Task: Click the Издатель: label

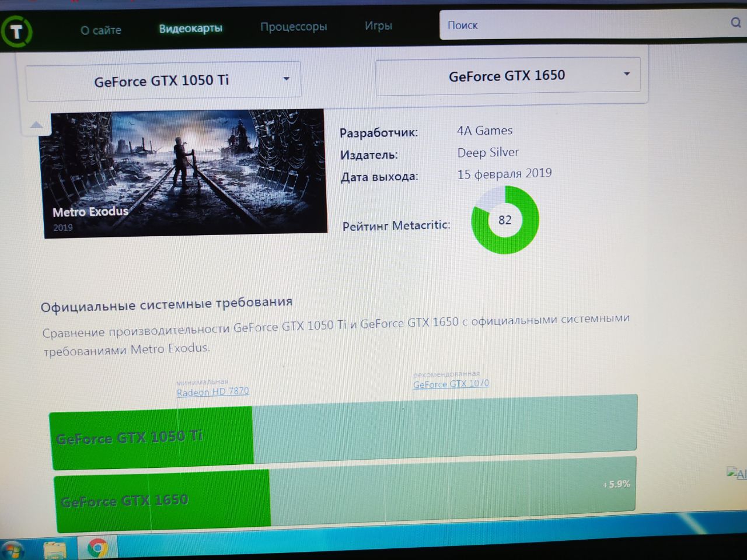Action: point(369,155)
